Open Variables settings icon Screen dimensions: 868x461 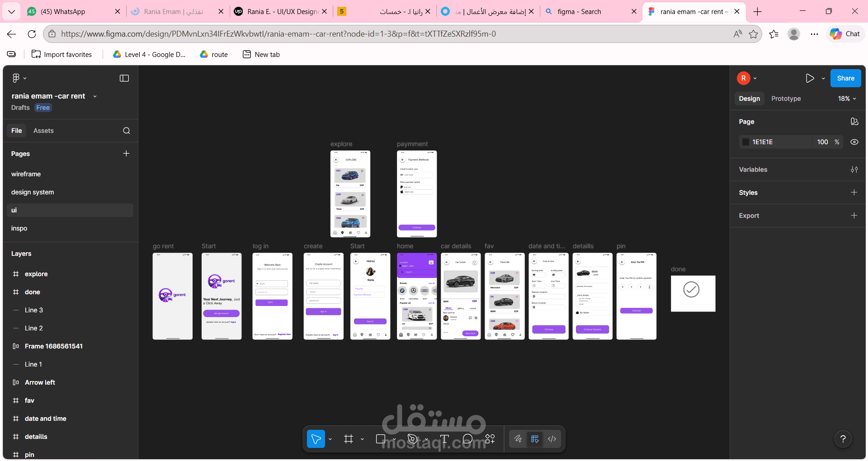(854, 169)
